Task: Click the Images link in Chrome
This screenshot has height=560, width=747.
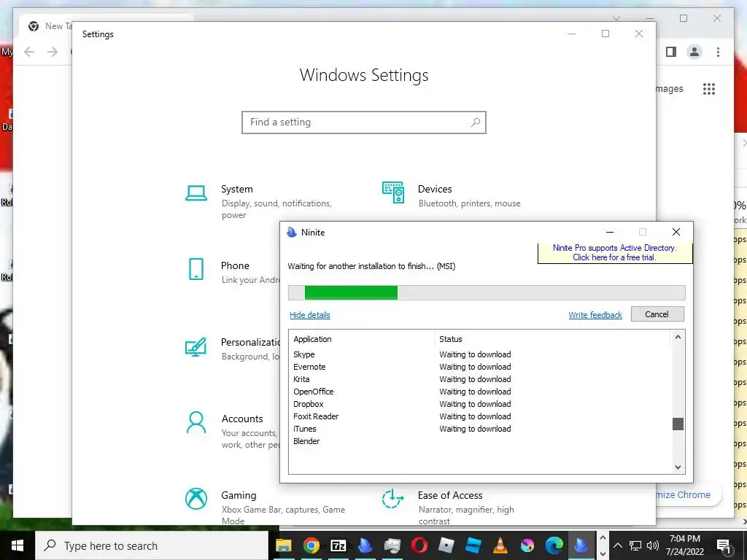Action: click(669, 88)
